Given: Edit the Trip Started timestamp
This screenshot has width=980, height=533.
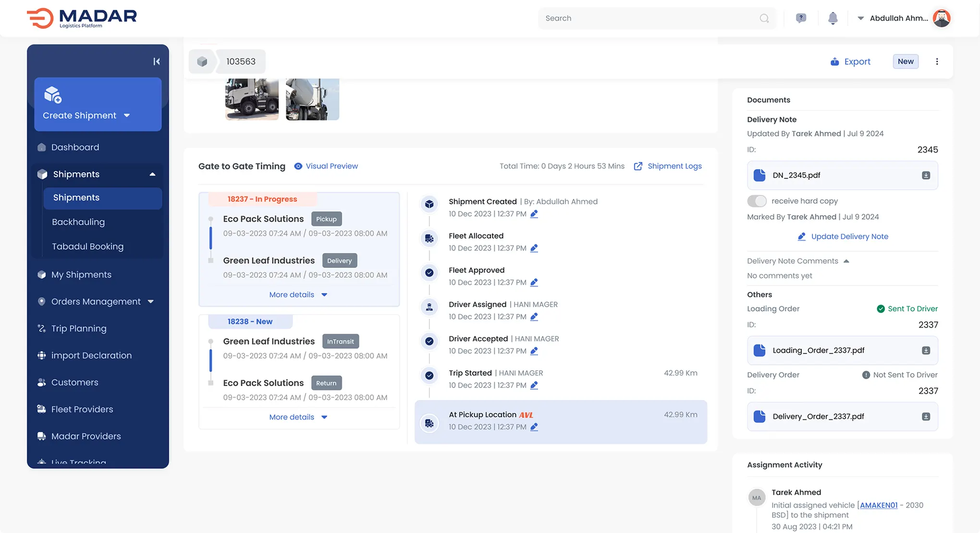Looking at the screenshot, I should click(534, 386).
